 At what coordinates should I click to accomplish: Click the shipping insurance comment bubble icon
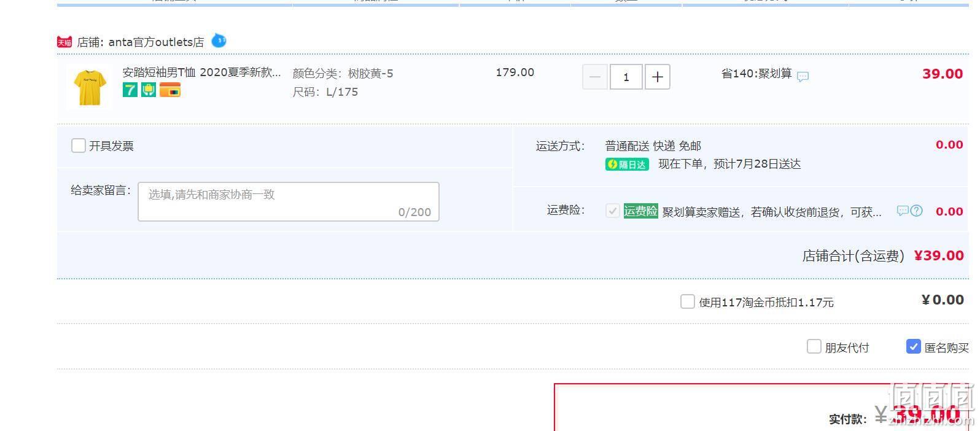coord(903,211)
